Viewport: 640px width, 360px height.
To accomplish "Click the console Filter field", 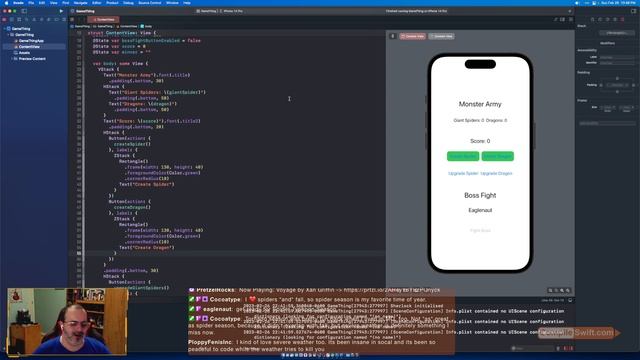I will [x=531, y=348].
